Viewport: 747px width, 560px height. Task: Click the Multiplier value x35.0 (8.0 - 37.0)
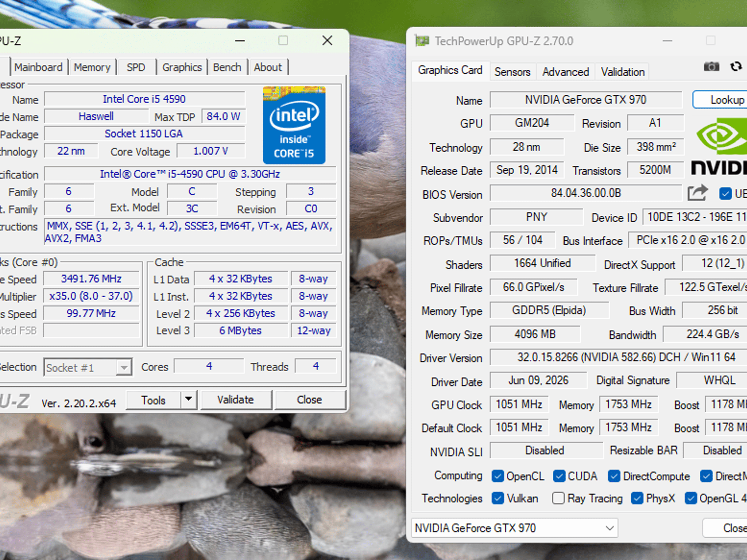pyautogui.click(x=91, y=296)
